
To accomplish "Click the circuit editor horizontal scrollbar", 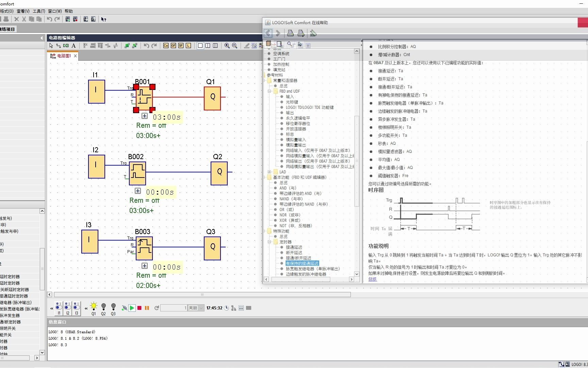I will tap(202, 294).
